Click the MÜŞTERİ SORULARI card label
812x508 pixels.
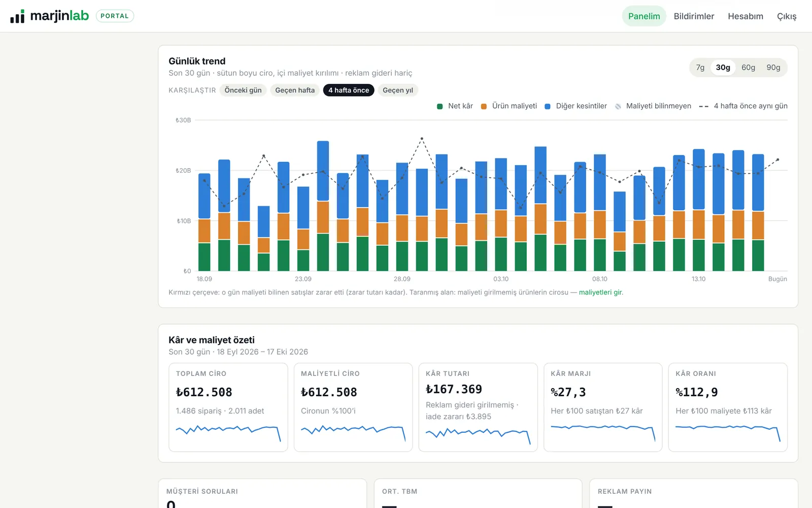[202, 491]
